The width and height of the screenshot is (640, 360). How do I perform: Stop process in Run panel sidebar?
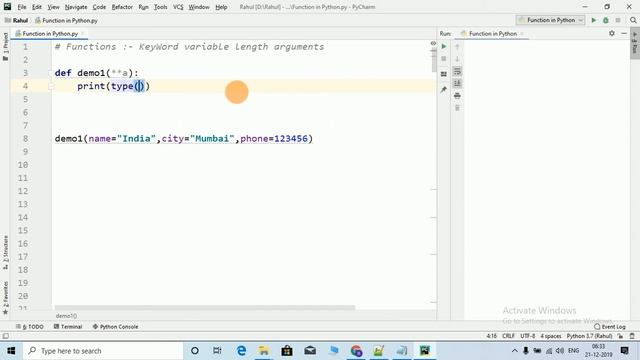point(444,59)
